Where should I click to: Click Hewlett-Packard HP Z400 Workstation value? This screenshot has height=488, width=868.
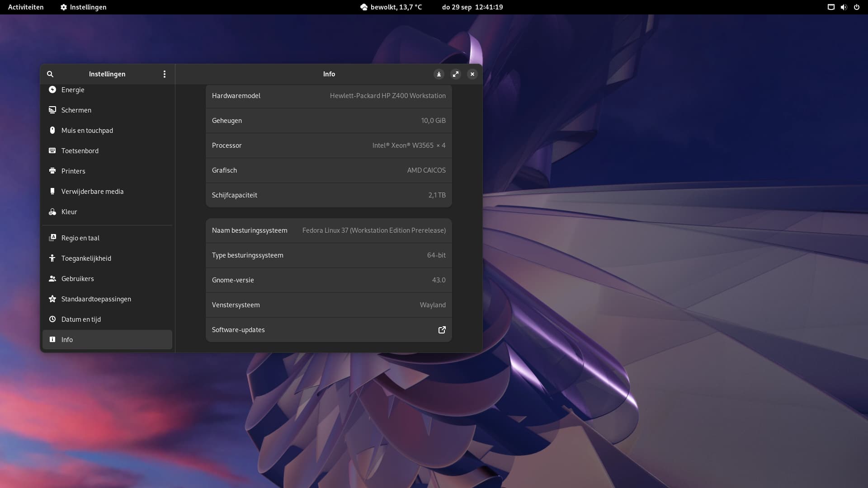pyautogui.click(x=387, y=96)
